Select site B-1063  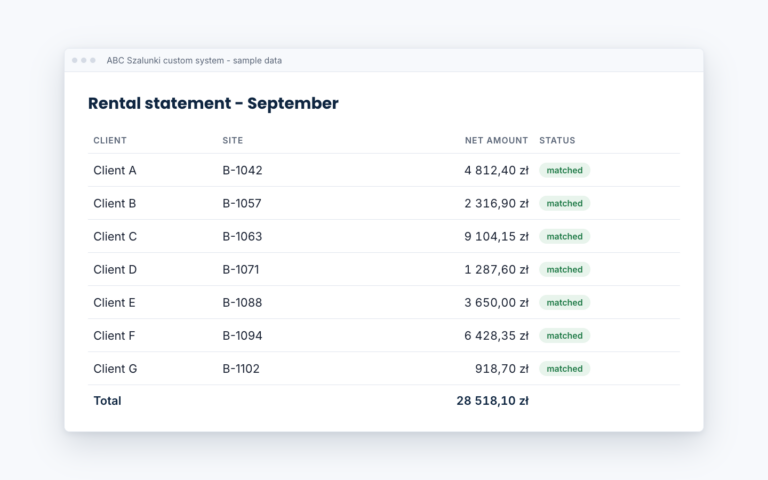click(x=242, y=237)
